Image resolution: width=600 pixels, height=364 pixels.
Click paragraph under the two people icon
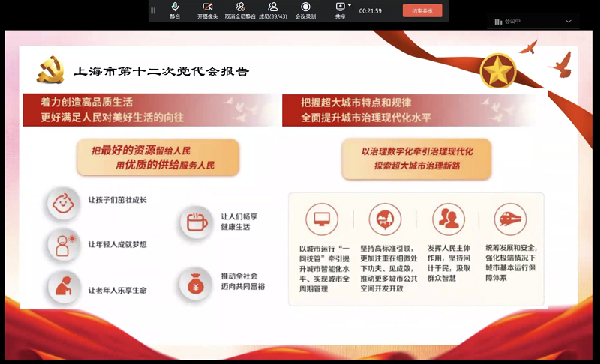point(449,263)
